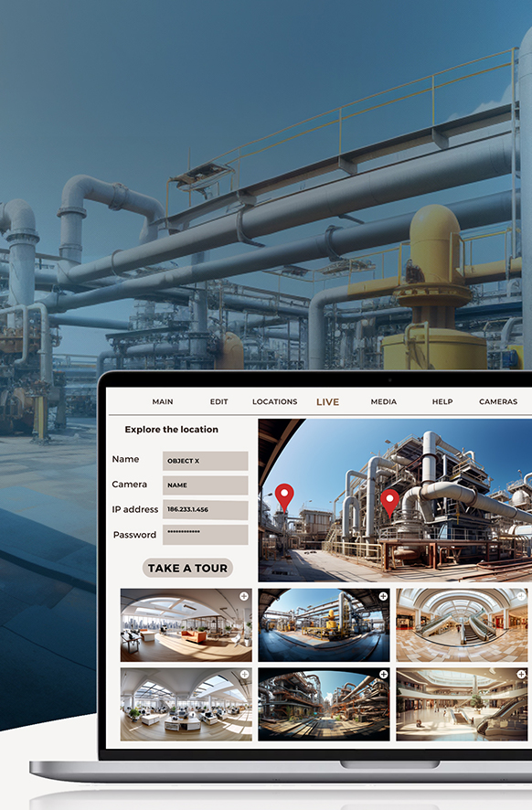Click the right red location pin
The height and width of the screenshot is (810, 532).
tap(389, 503)
